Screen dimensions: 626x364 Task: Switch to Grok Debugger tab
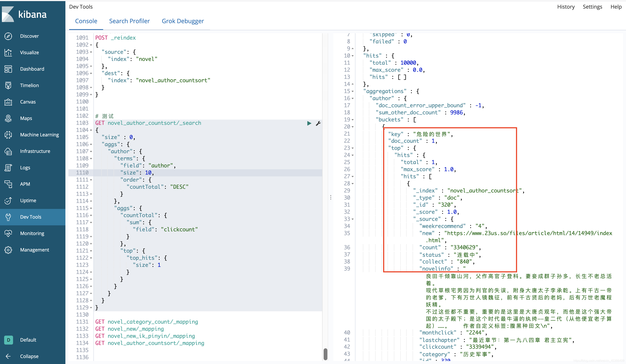pos(182,21)
